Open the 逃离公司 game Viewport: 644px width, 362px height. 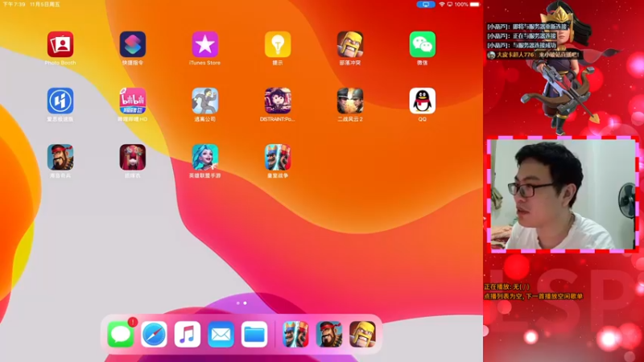pos(205,101)
